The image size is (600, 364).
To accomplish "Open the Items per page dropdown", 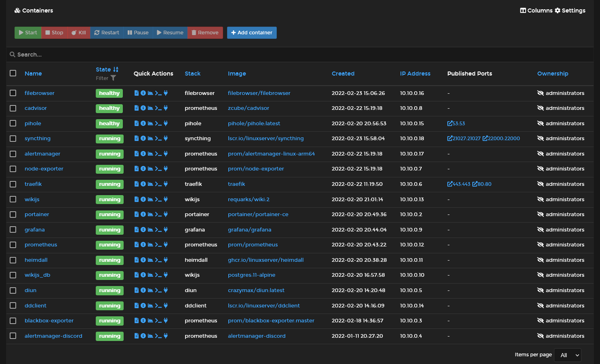I will point(568,355).
